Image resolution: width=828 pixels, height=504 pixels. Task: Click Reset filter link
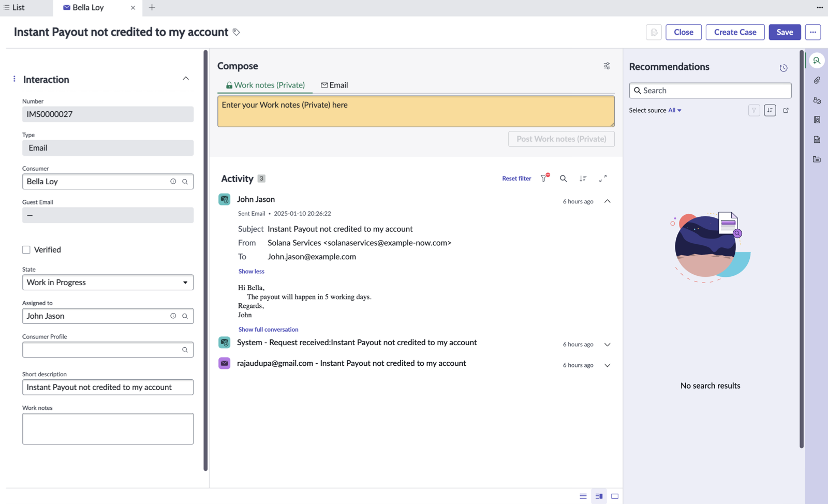pyautogui.click(x=516, y=179)
